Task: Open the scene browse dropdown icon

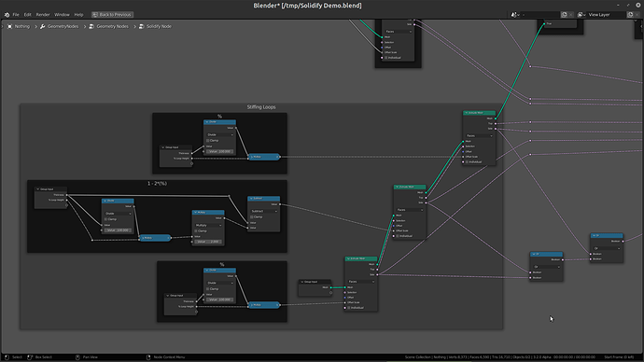Action: coord(515,15)
